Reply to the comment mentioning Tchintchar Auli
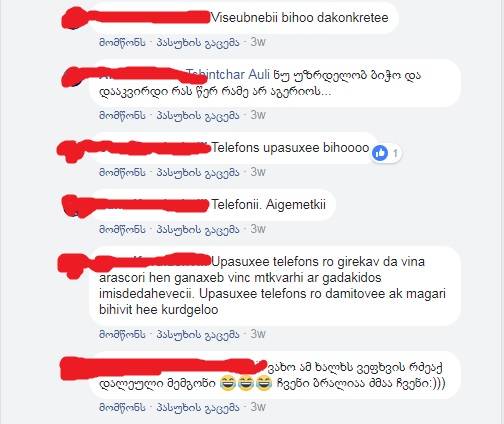Viewport: 504px width, 424px height. click(x=198, y=115)
